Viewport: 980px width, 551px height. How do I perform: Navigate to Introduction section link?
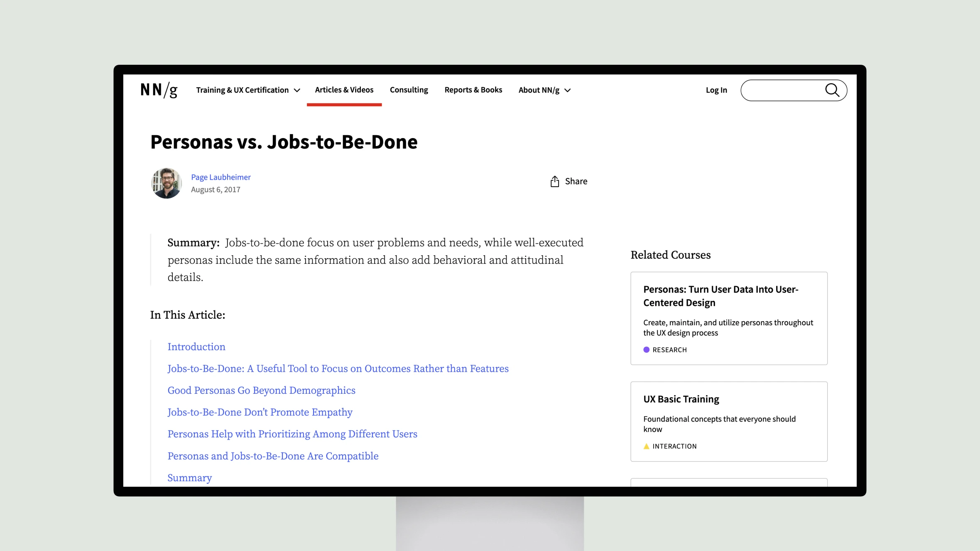(x=196, y=346)
